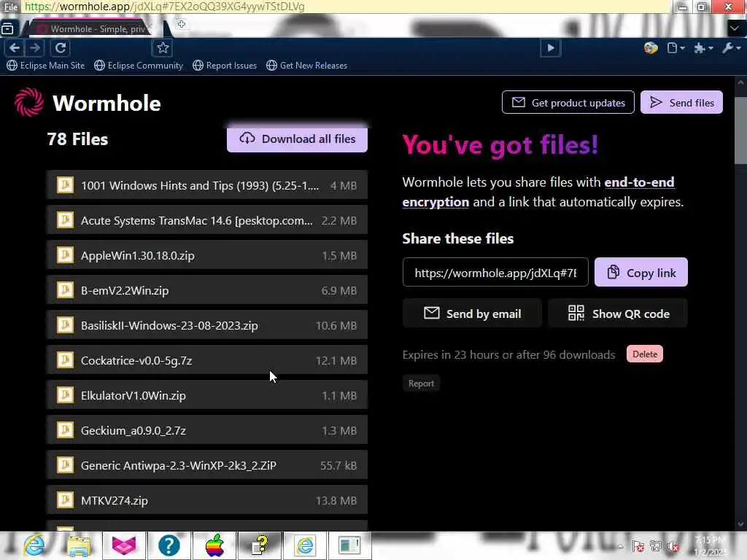Image resolution: width=747 pixels, height=560 pixels.
Task: Click the muted volume icon in the tray
Action: [673, 547]
